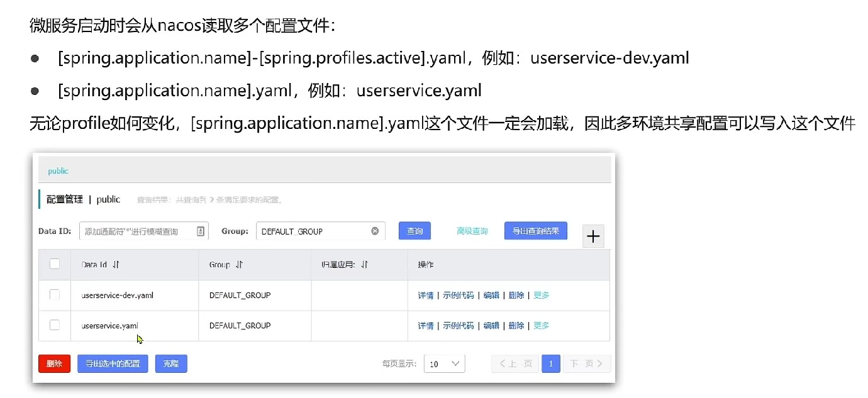Check the userservice.yaml row checkbox
This screenshot has width=868, height=398.
click(x=55, y=324)
